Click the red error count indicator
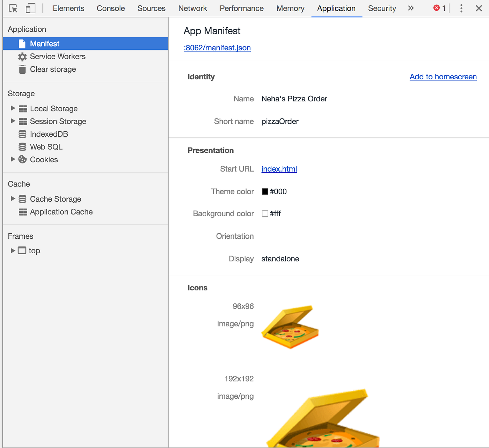This screenshot has width=489, height=448. point(439,8)
